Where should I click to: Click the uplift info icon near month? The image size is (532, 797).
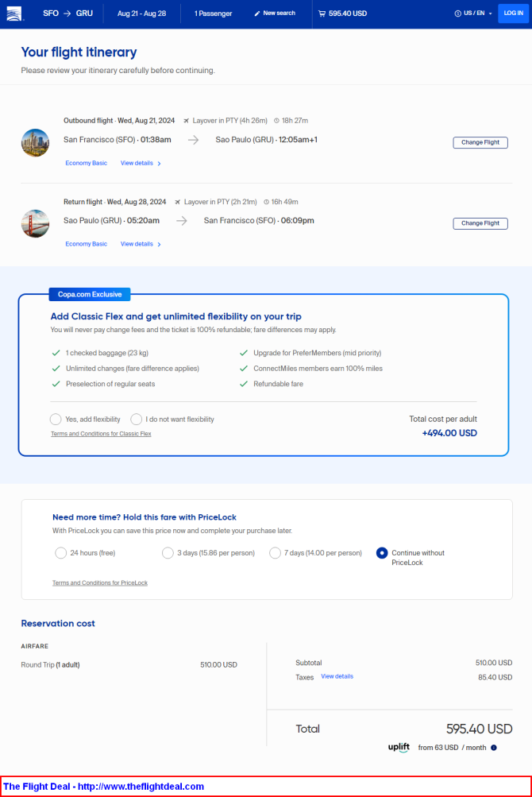coord(494,748)
